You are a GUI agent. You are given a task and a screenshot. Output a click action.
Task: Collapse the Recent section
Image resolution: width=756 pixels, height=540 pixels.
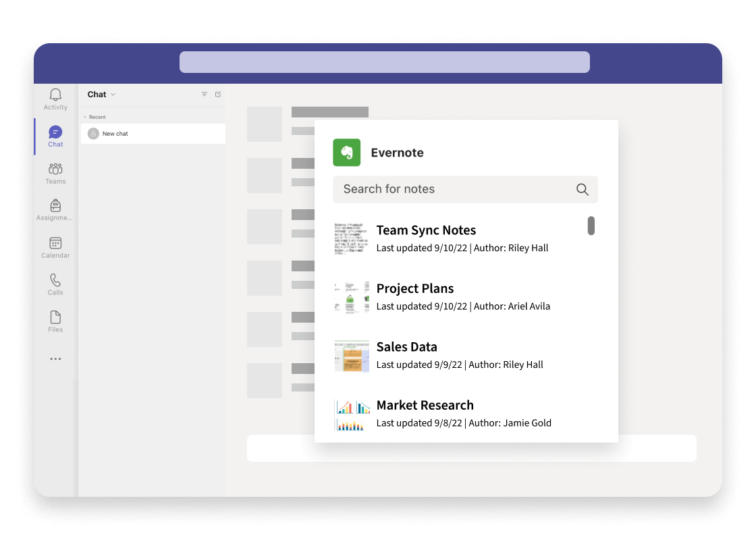coord(85,117)
